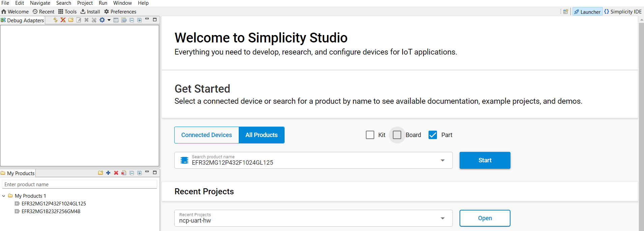Click the Open Perspective icon
Image resolution: width=644 pixels, height=231 pixels.
(x=566, y=11)
